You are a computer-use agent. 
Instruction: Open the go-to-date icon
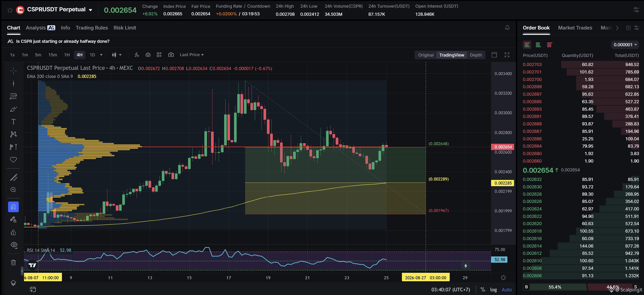click(33, 290)
